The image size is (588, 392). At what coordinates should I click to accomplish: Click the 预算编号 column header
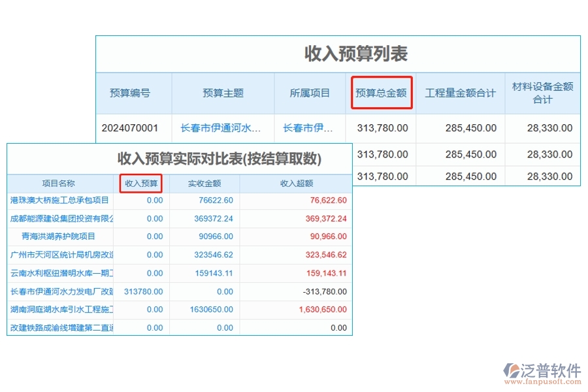133,93
